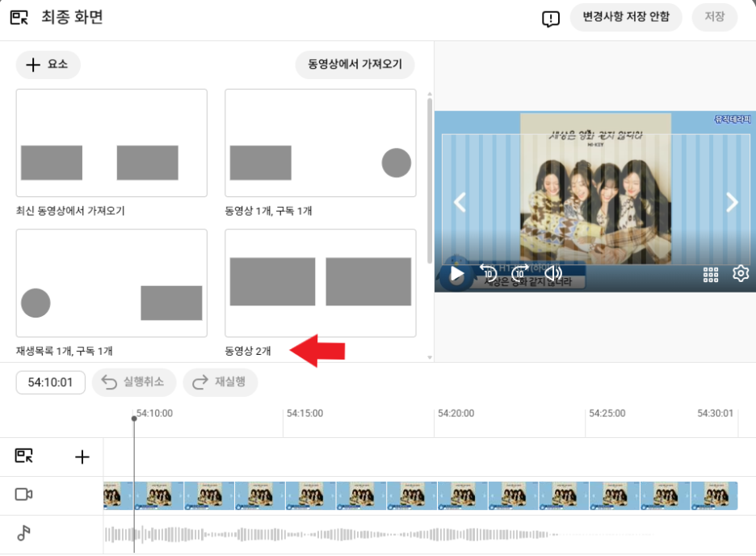This screenshot has width=756, height=556.
Task: Click the 54:25:00 mark on timeline ruler
Action: tap(607, 413)
